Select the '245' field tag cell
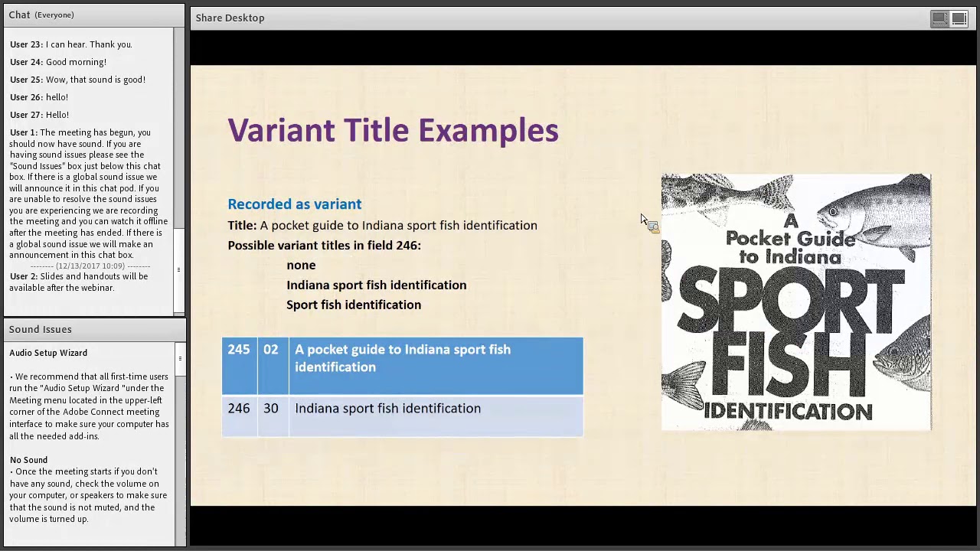Screen dimensions: 980x551 click(239, 366)
